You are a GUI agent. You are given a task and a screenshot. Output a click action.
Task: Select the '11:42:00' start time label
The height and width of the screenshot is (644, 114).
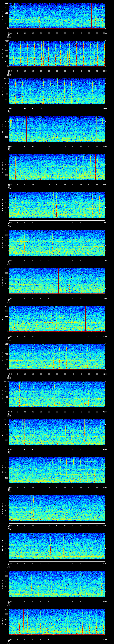[9, 450]
